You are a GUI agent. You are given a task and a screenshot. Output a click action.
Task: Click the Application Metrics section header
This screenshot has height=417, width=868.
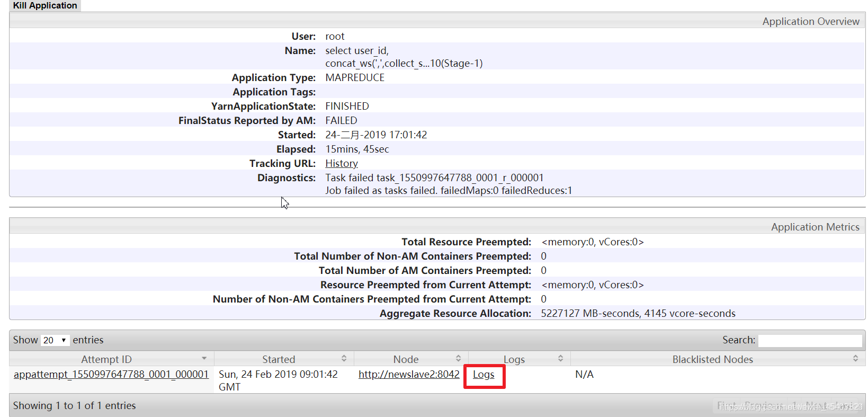click(x=815, y=227)
